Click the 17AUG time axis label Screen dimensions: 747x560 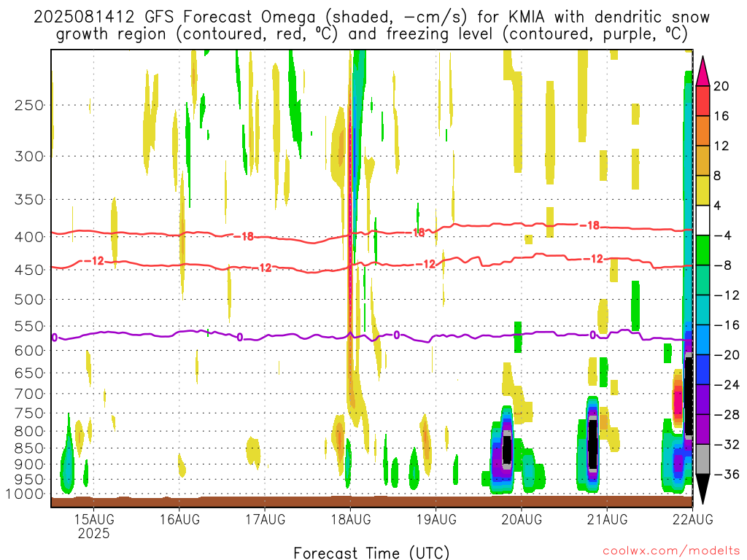pyautogui.click(x=265, y=519)
